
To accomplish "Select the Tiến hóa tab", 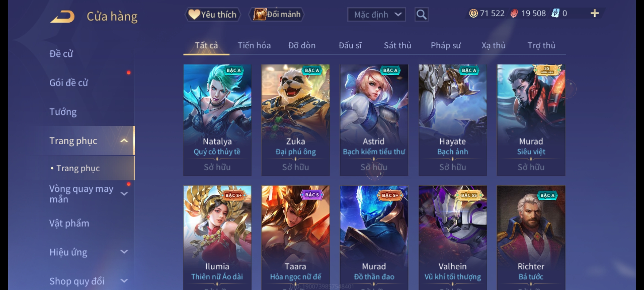I will (254, 45).
